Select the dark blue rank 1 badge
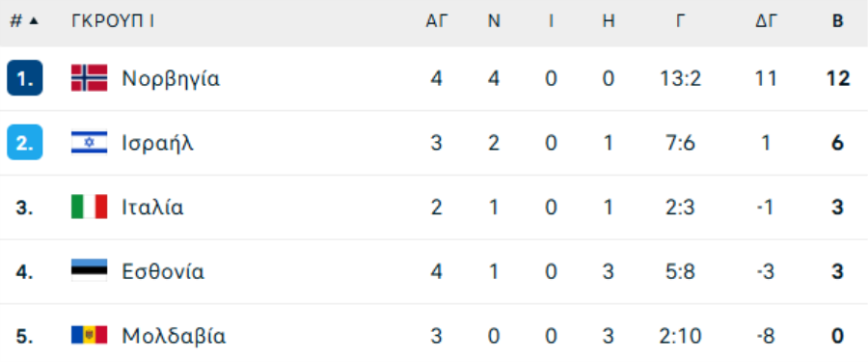The width and height of the screenshot is (868, 362). [x=25, y=78]
